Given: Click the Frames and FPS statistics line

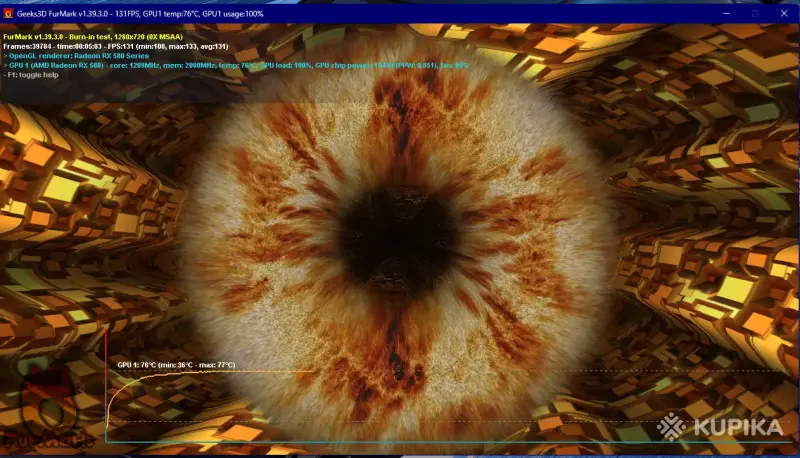Looking at the screenshot, I should click(116, 46).
